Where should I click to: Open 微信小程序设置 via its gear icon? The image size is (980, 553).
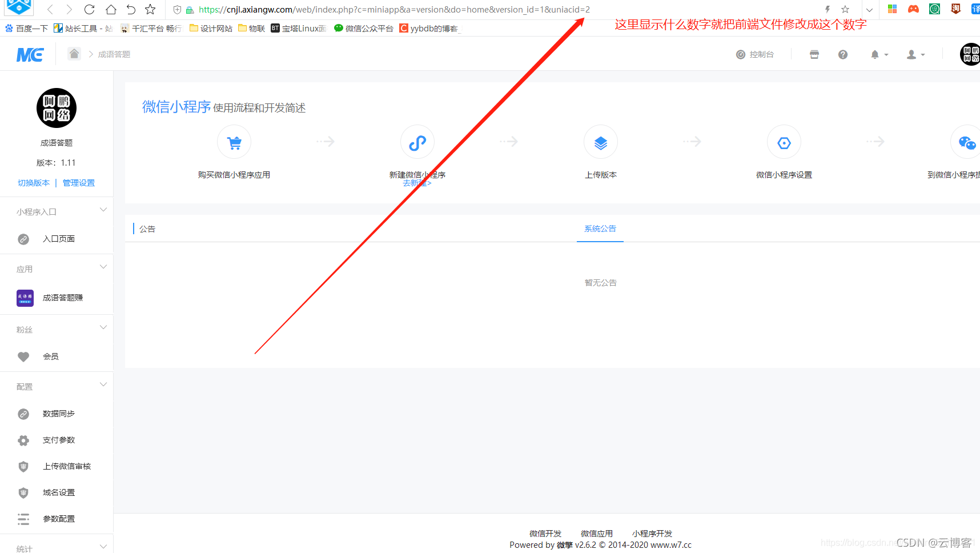tap(784, 142)
